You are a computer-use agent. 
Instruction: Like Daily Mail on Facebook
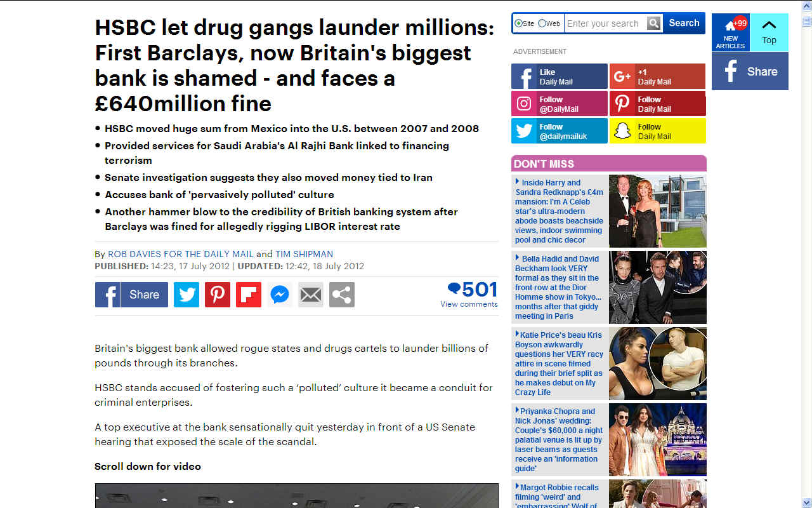point(560,77)
